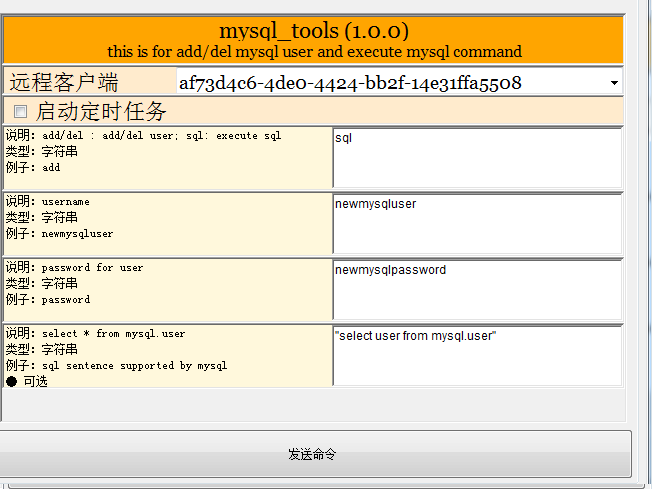This screenshot has width=652, height=489.
Task: Click the newmysqluser input field
Action: click(477, 224)
